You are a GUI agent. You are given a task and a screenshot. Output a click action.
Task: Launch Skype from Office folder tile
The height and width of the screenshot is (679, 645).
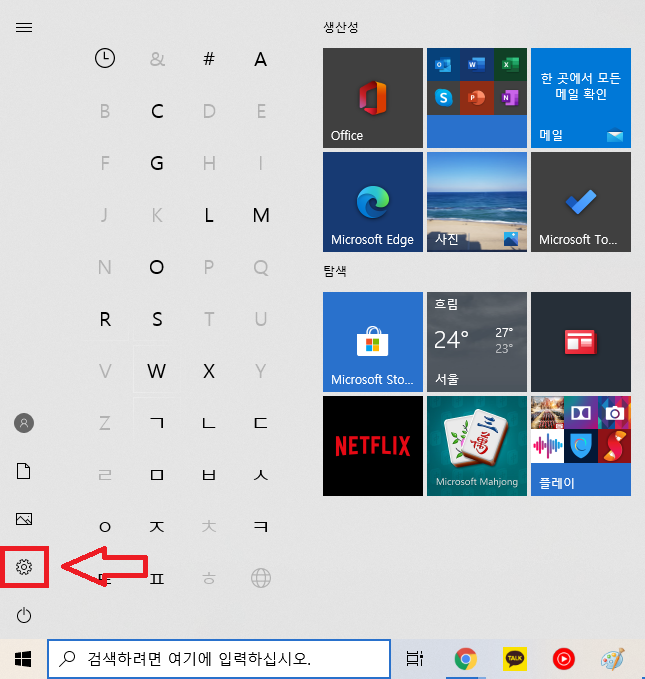pyautogui.click(x=443, y=98)
